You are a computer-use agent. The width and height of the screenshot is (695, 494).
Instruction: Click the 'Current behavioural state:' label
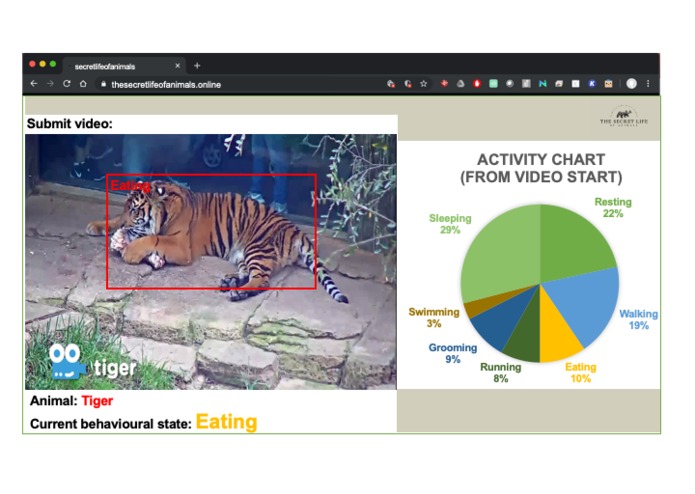[111, 424]
